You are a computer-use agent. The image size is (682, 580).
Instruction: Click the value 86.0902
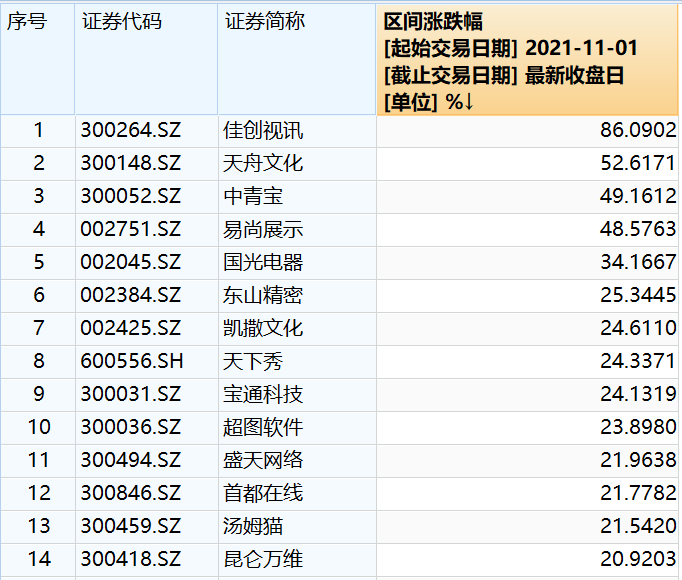[x=638, y=130]
